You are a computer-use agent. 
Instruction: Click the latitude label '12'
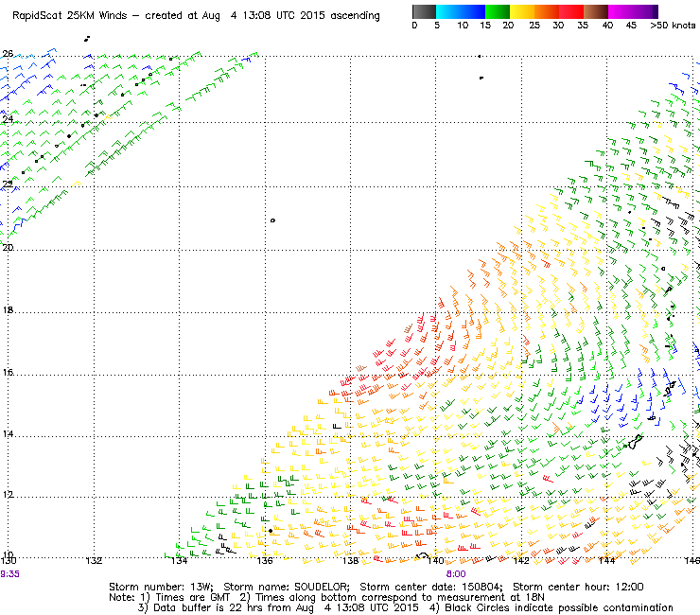point(8,495)
